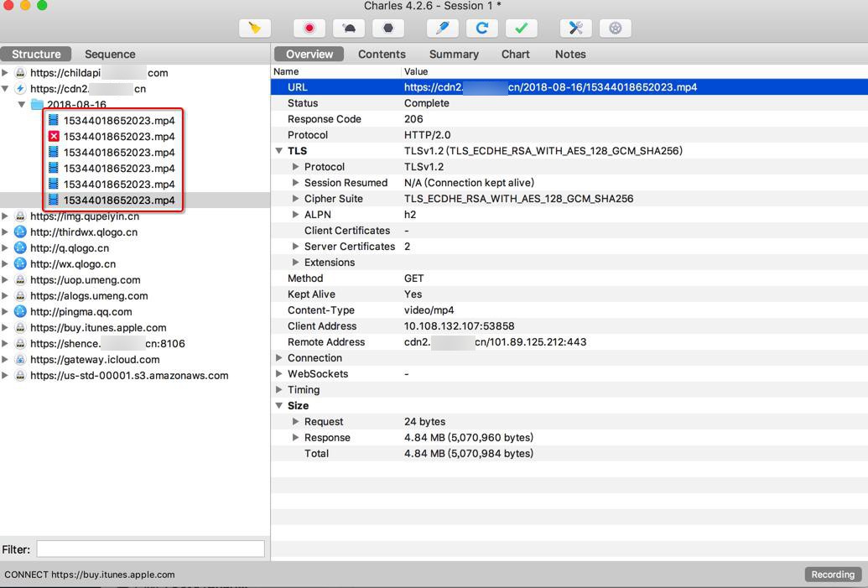Expand the Extensions row
Image resolution: width=868 pixels, height=588 pixels.
295,262
